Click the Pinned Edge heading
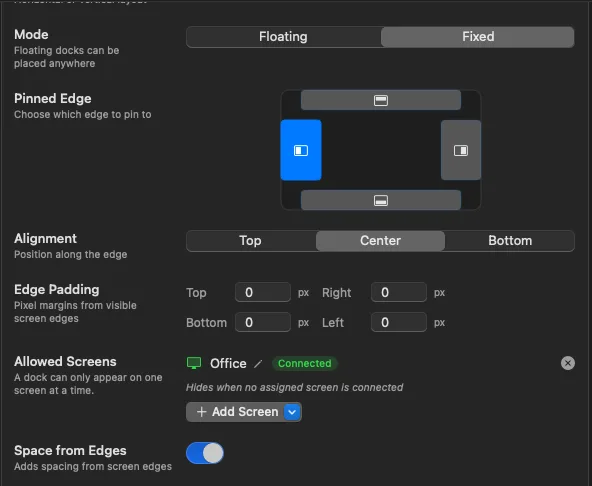 pos(52,99)
